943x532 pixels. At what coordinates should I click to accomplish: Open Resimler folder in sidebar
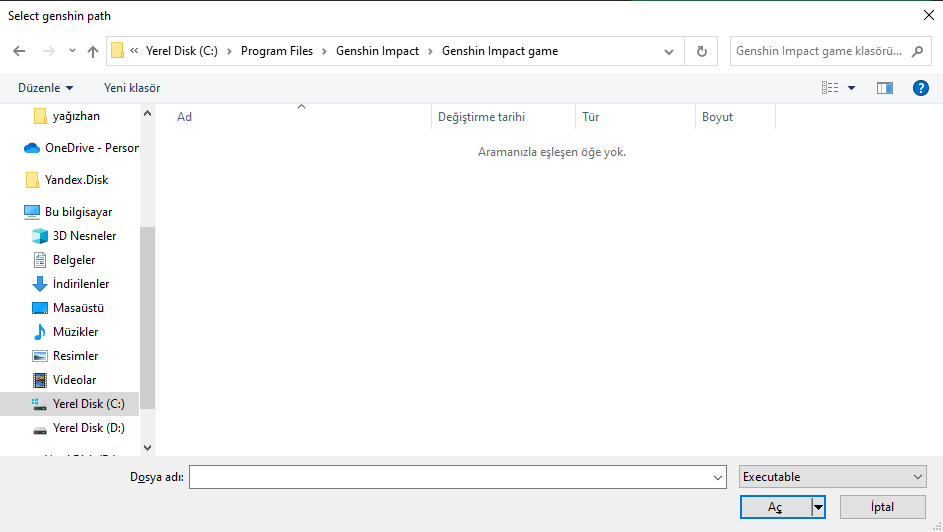(x=75, y=356)
